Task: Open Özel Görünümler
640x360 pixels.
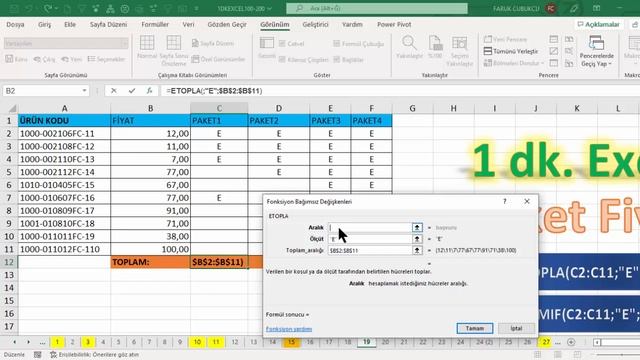Action: pos(218,59)
